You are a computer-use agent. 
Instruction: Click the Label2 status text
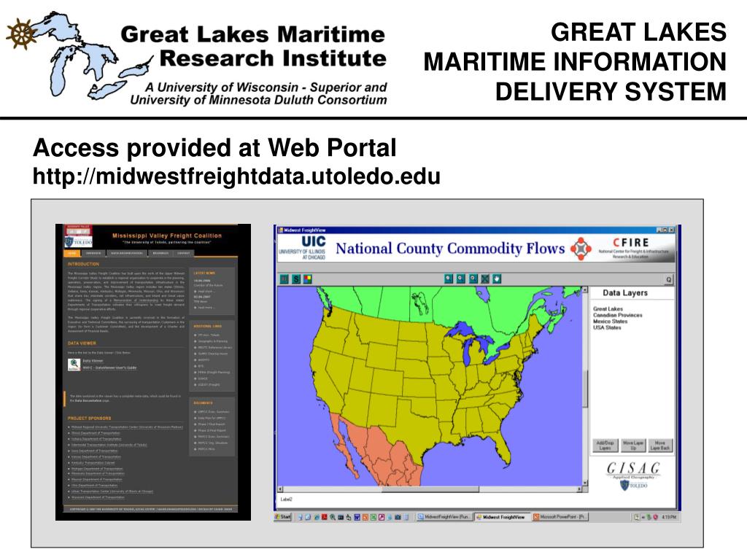[286, 499]
